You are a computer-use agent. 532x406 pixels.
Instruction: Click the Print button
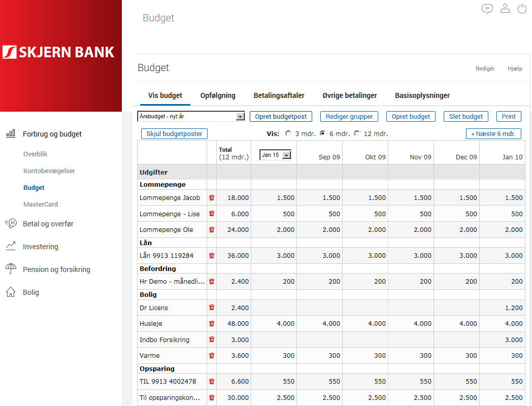pyautogui.click(x=509, y=116)
